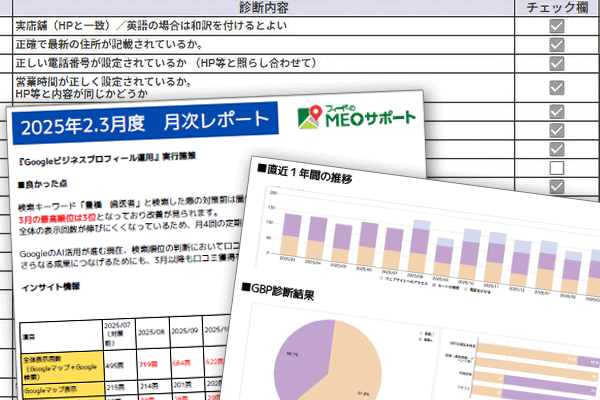The image size is (600, 400).
Task: Click the 2025年2.3月度 月次レポート title banner
Action: tap(145, 122)
